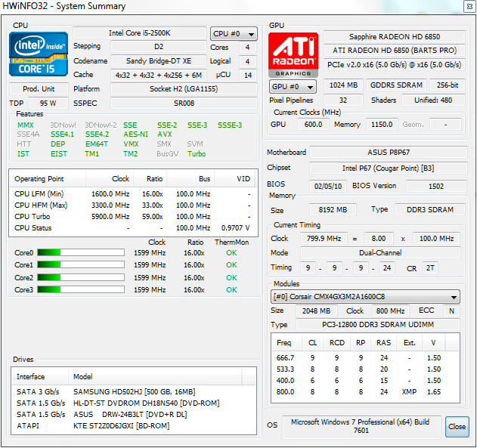Click the RAS column header in modules table
477x448 pixels.
(383, 343)
